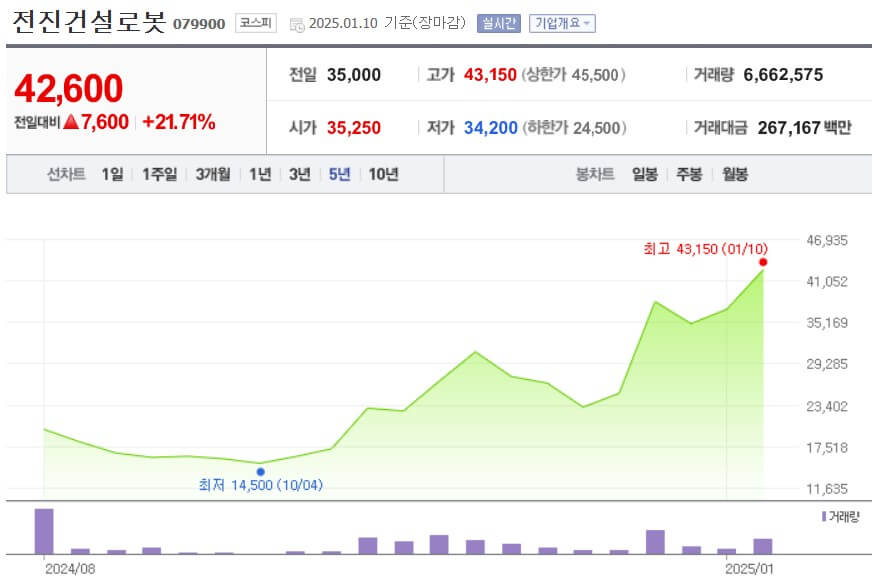Select the 1일 chart period tab
The width and height of the screenshot is (872, 583).
click(x=113, y=173)
